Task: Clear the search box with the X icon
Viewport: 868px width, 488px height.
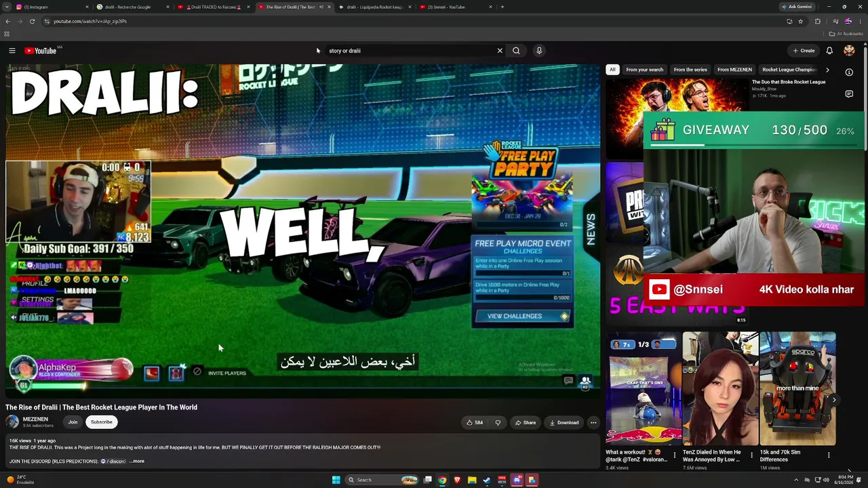Action: (x=500, y=51)
